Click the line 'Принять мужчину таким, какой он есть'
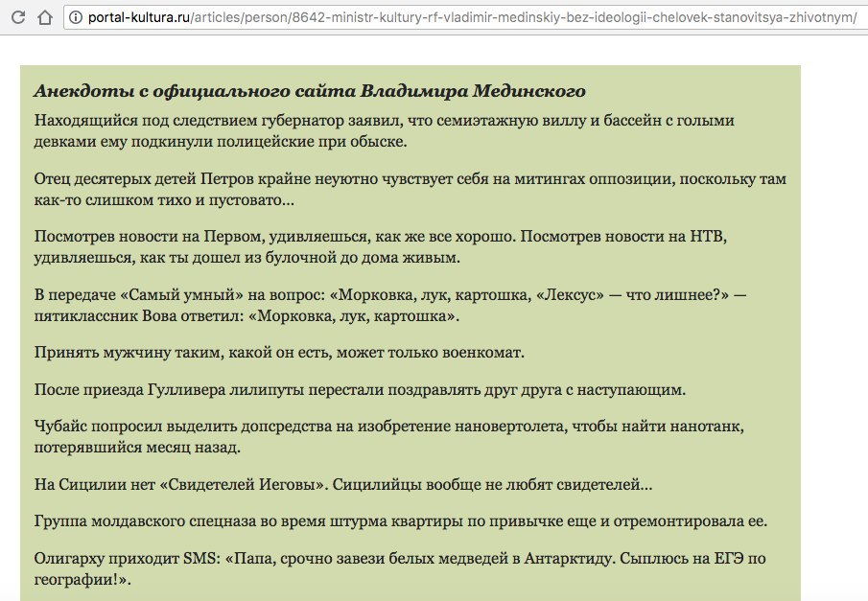The image size is (868, 601). 279,353
